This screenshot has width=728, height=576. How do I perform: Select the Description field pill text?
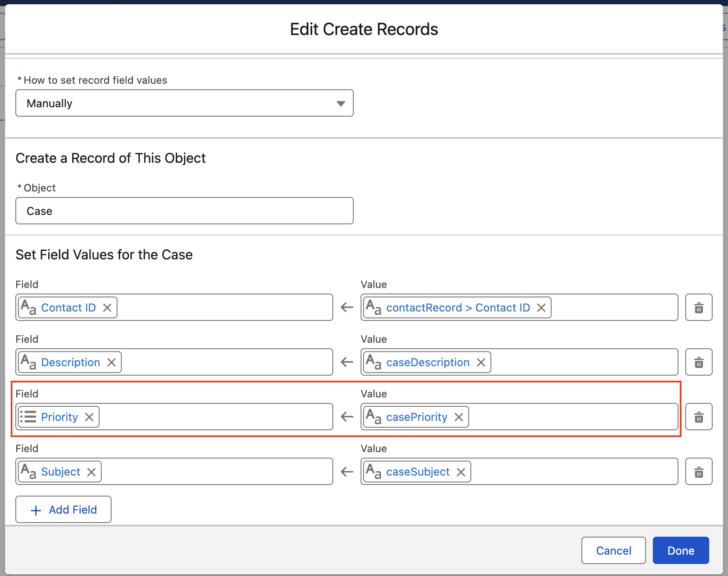[x=70, y=362]
